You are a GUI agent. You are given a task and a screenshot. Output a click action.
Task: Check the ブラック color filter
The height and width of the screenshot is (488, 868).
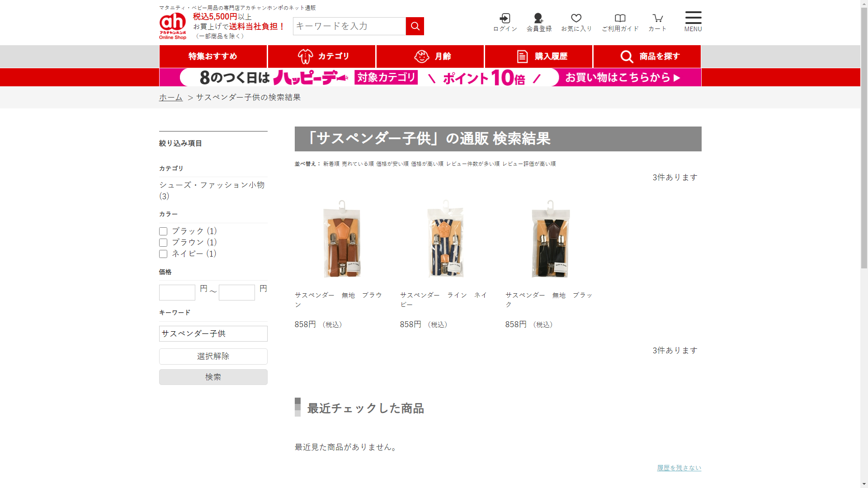click(x=163, y=231)
